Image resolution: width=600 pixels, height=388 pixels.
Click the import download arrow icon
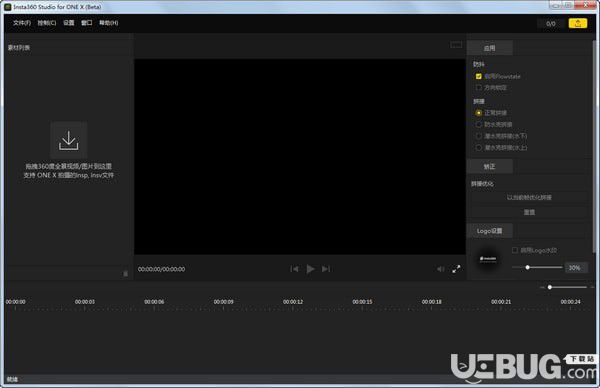[x=68, y=140]
